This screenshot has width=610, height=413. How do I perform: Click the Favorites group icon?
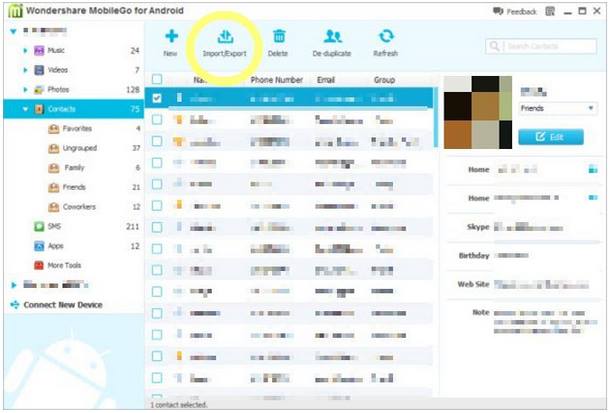tap(53, 129)
